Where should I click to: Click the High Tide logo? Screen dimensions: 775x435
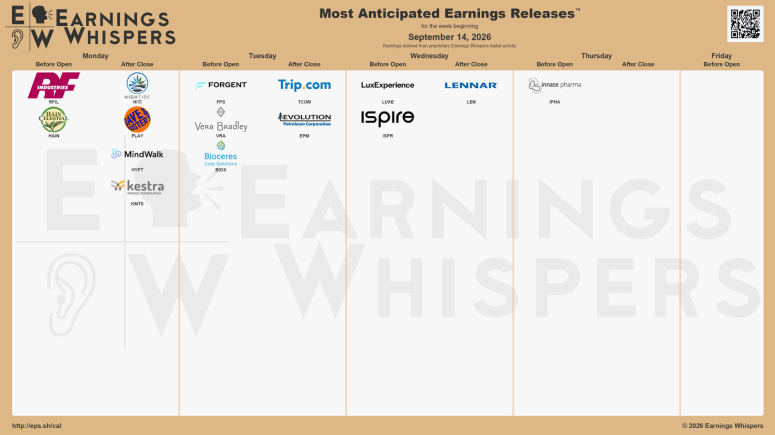tap(137, 86)
